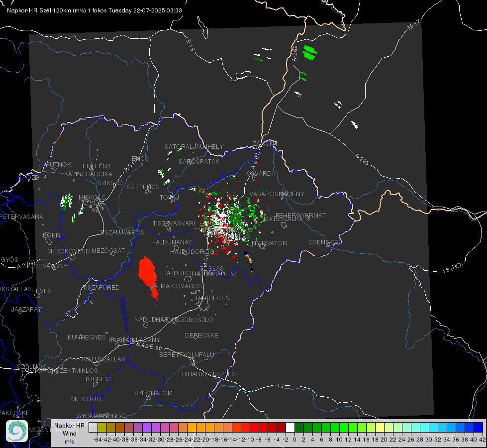Click the A42/E 60 road label
This screenshot has height=448, width=487.
pos(149,346)
